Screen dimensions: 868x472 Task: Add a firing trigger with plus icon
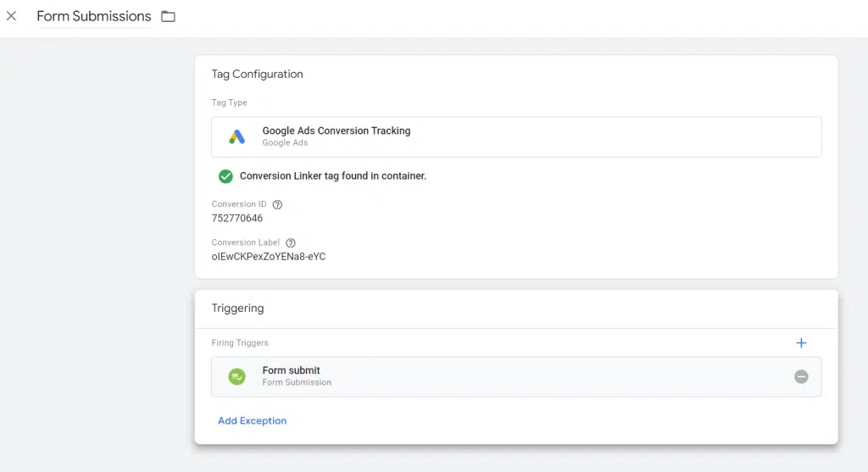point(801,343)
